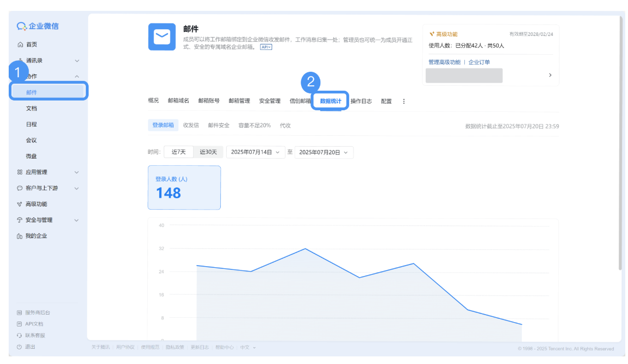The width and height of the screenshot is (628, 364).
Task: Open the 关于腾讯 footer link
Action: click(101, 347)
